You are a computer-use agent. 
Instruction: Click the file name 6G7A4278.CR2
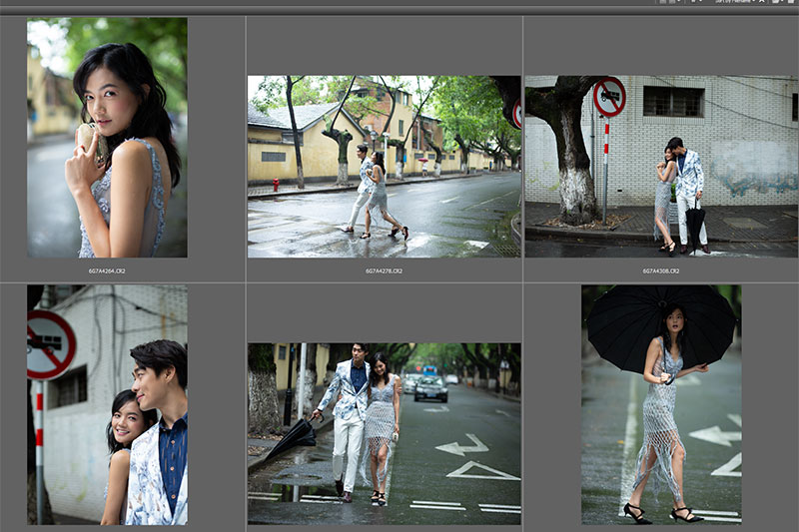tap(385, 271)
